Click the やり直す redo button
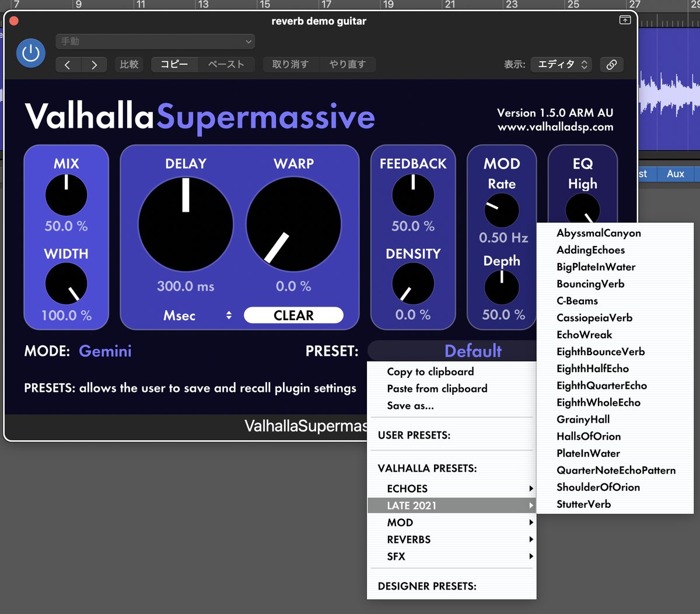This screenshot has height=614, width=700. click(x=348, y=65)
